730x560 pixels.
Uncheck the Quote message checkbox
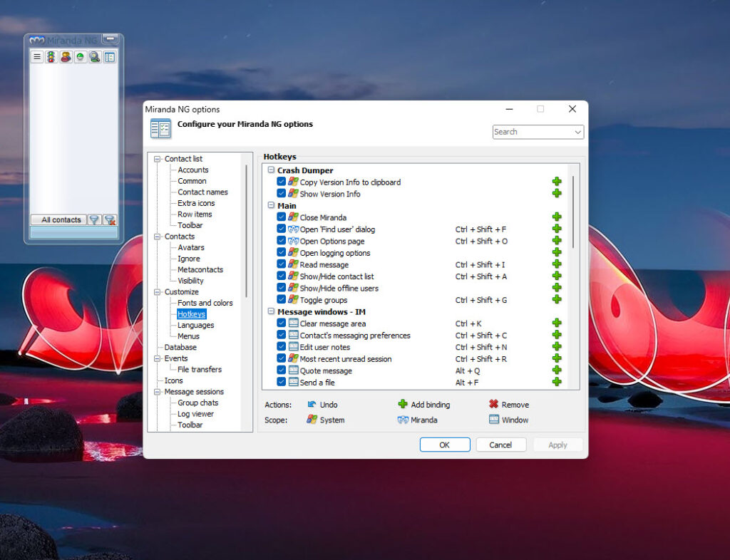point(281,370)
